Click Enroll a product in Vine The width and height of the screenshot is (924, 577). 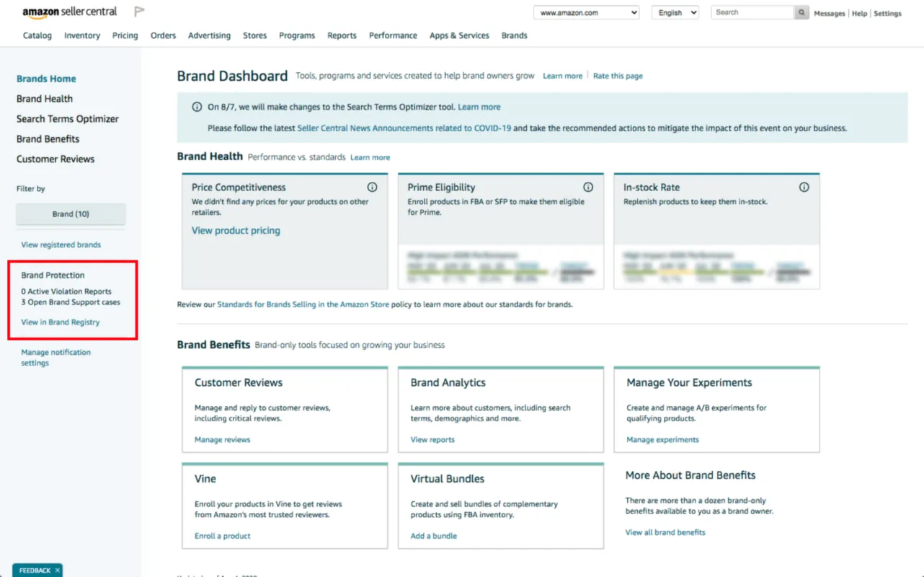[223, 537]
